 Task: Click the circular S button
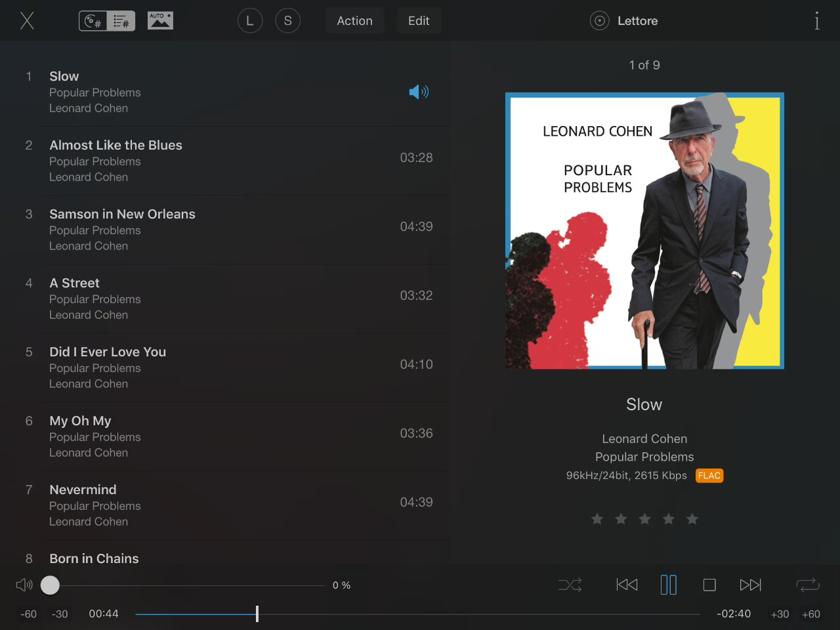[287, 21]
